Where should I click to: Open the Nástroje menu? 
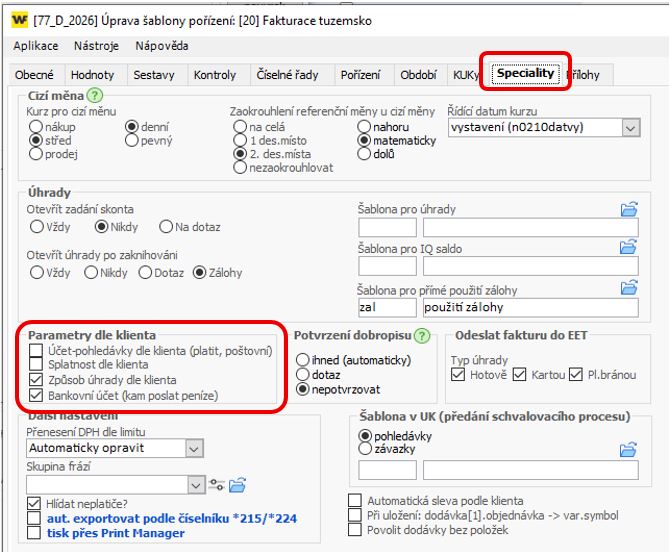[x=96, y=46]
